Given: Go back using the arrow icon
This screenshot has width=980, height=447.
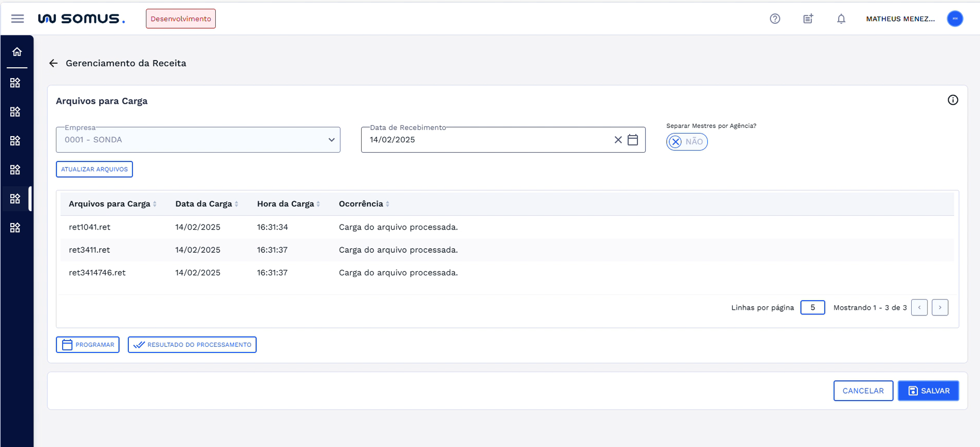Looking at the screenshot, I should pos(53,63).
